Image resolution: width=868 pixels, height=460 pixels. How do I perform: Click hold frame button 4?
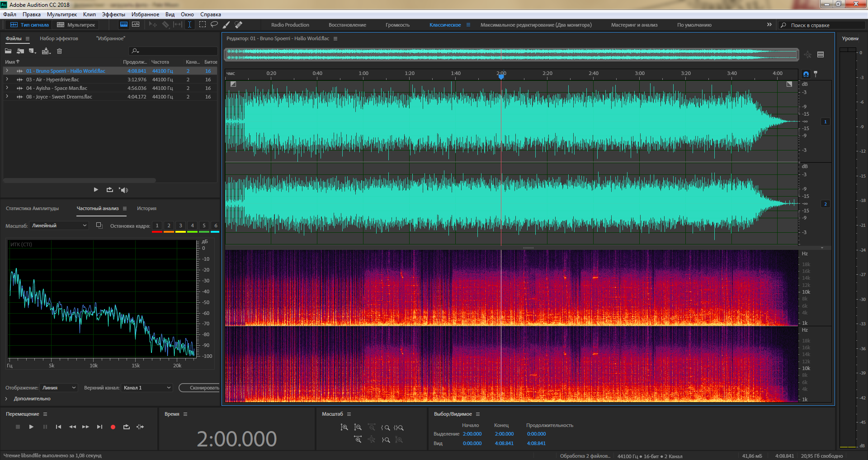point(192,225)
